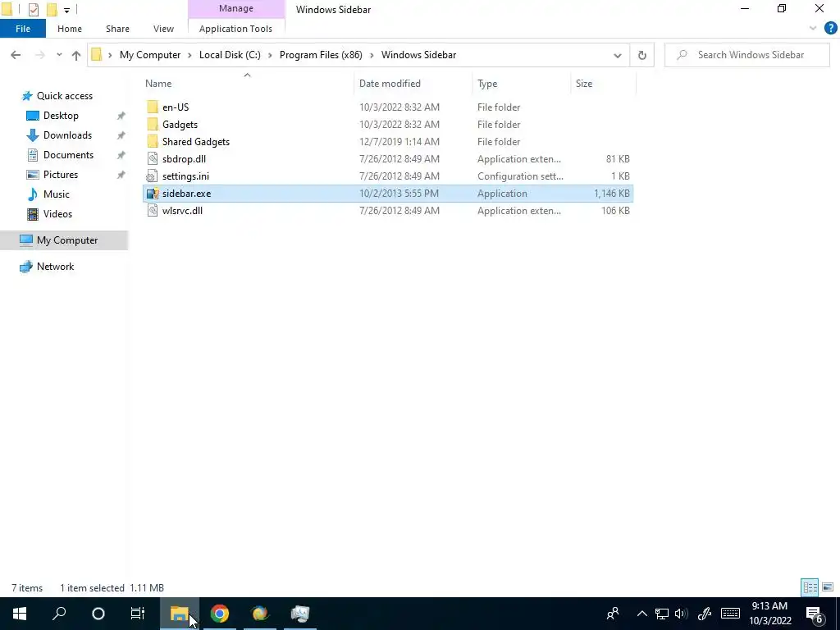Image resolution: width=840 pixels, height=630 pixels.
Task: Click the 1,146 KB size cell
Action: click(612, 194)
